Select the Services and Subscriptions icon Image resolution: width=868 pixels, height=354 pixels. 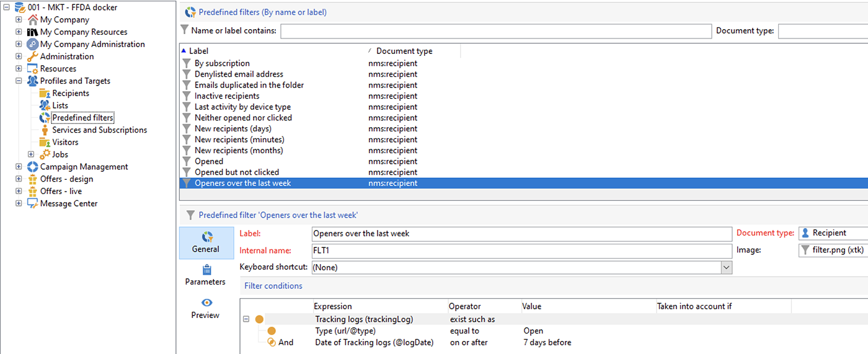point(45,130)
